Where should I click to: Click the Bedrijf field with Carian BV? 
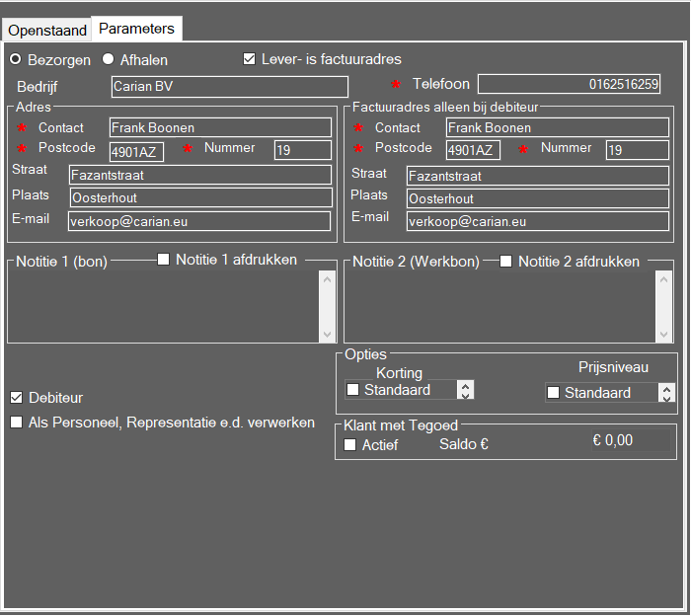point(229,87)
